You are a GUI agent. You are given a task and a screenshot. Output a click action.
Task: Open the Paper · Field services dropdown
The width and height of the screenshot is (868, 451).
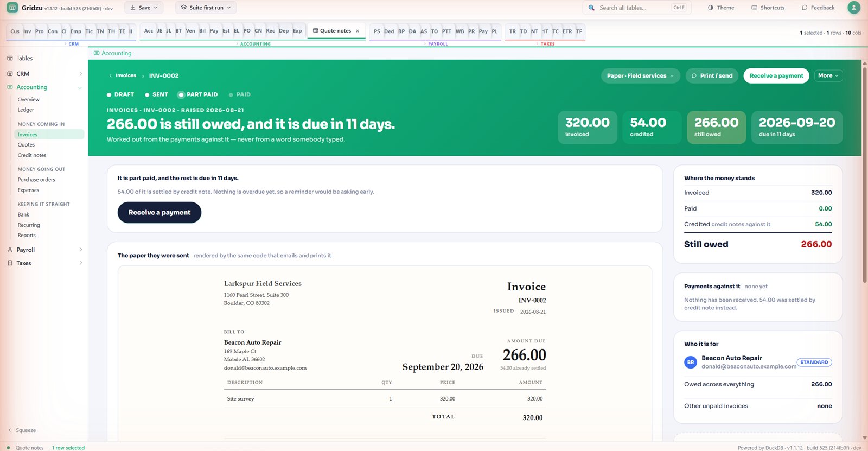coord(641,76)
